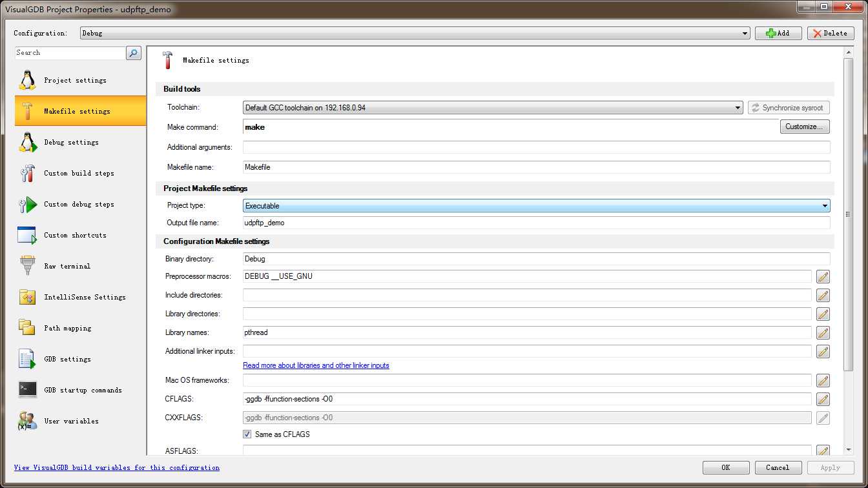Click the hammer icon in the sidebar's Makefile settings row
Viewport: 868px width, 488px height.
pos(27,111)
